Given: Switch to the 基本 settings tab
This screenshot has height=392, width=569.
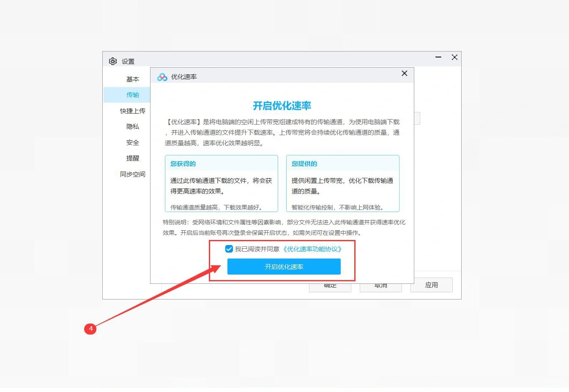Looking at the screenshot, I should [x=133, y=79].
